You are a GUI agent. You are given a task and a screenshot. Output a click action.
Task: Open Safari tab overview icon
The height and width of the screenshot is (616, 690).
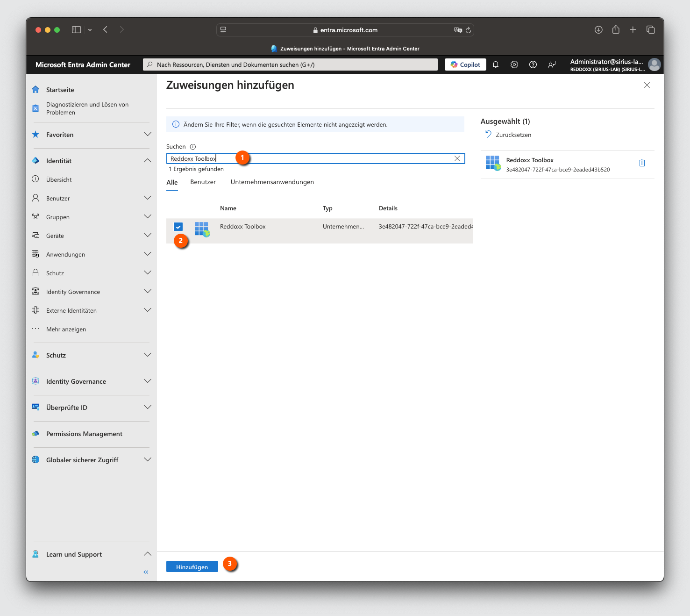(650, 29)
